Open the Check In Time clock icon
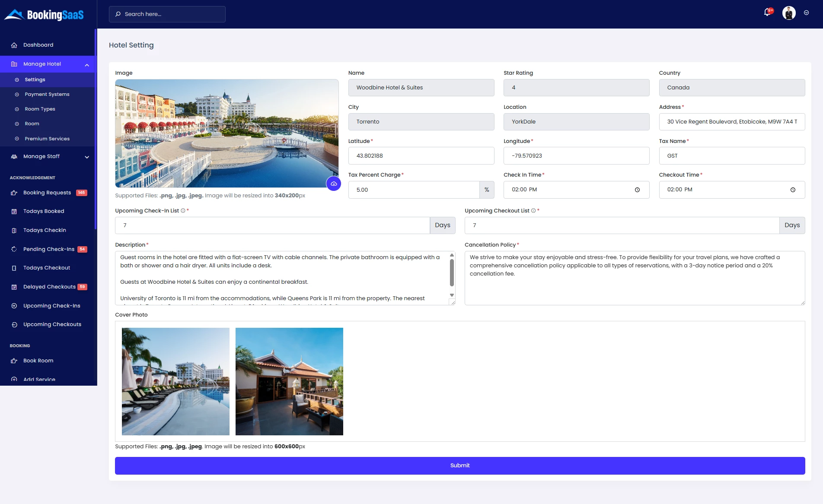 point(637,190)
